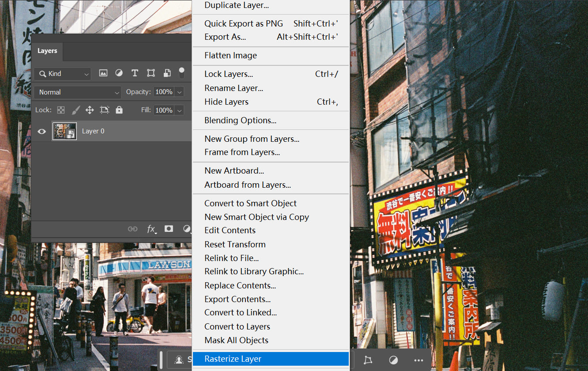Click adjustment circle icon in contextual task bar

393,360
